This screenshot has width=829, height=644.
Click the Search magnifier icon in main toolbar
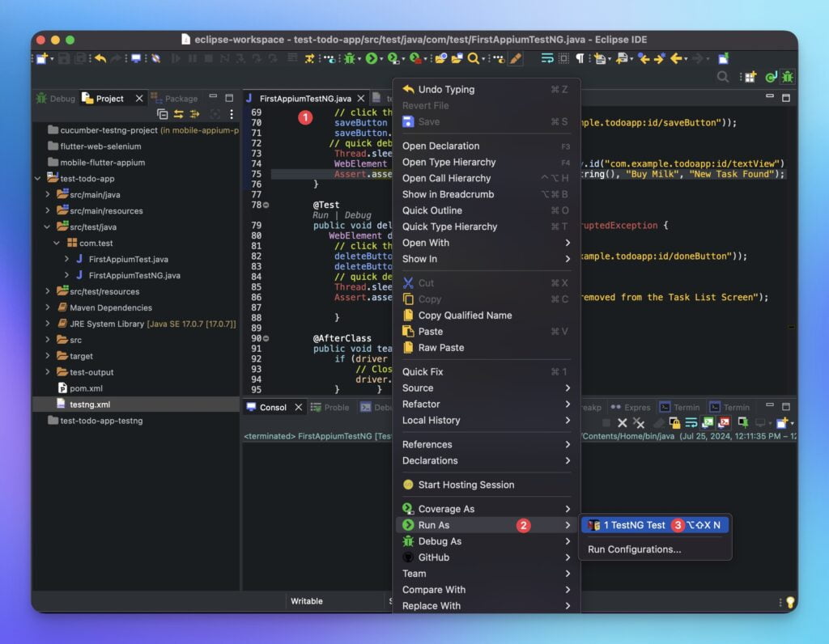pyautogui.click(x=473, y=58)
